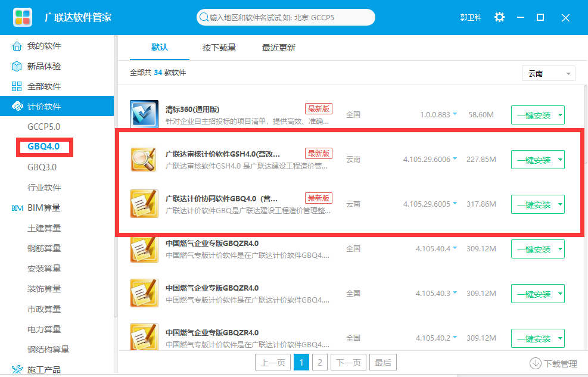Viewport: 588px width, 377px height.
Task: Click the software list vertical scrollbar
Action: pos(586,125)
